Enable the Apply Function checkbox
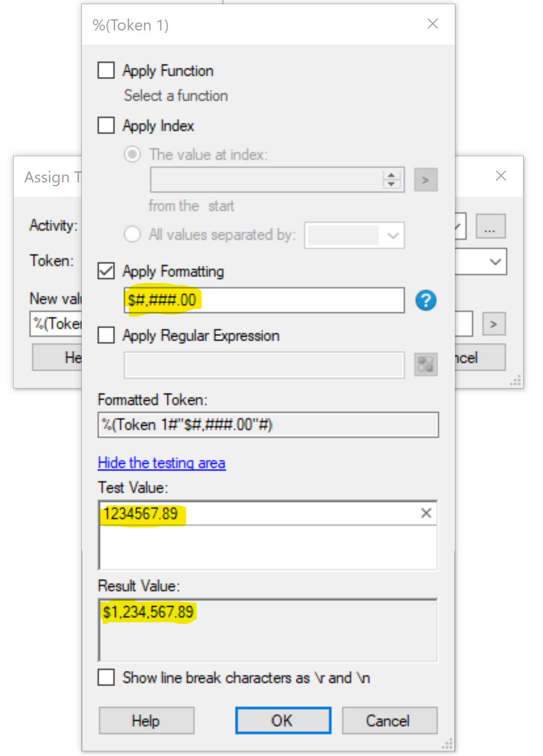Image resolution: width=543 pixels, height=756 pixels. [106, 70]
